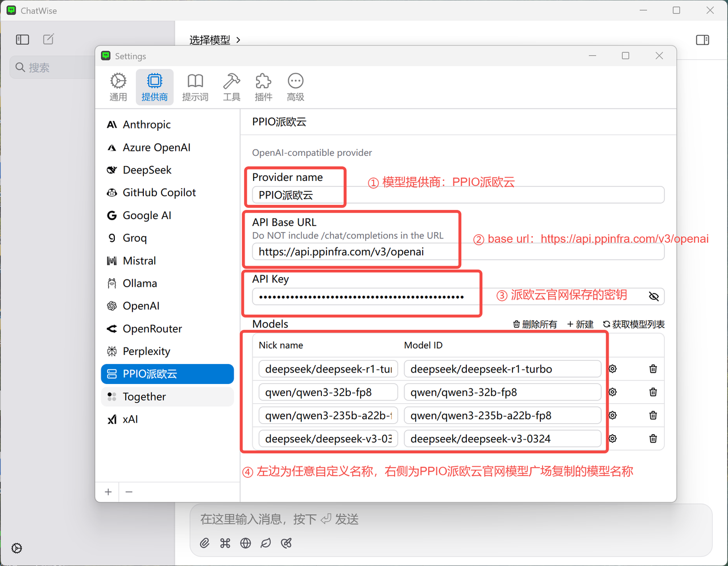Open the Plugins (插件) tab
This screenshot has height=566, width=728.
coord(263,87)
